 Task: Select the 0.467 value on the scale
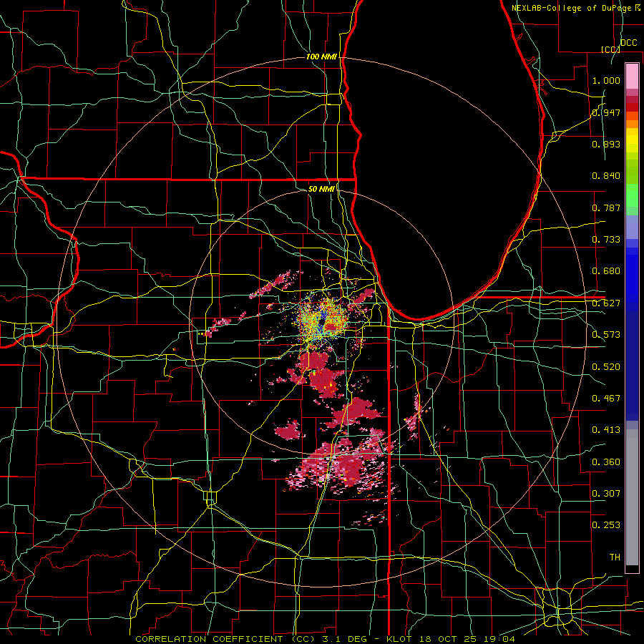click(606, 399)
